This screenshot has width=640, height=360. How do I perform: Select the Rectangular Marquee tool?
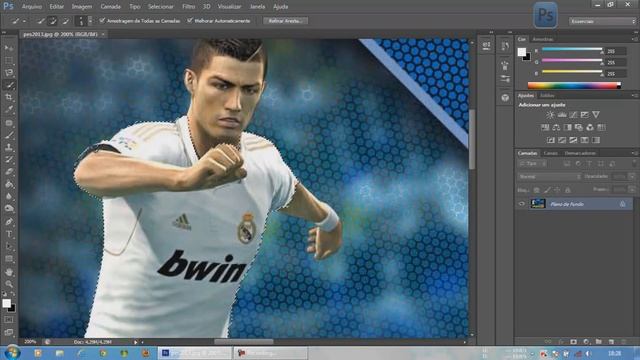pyautogui.click(x=9, y=60)
